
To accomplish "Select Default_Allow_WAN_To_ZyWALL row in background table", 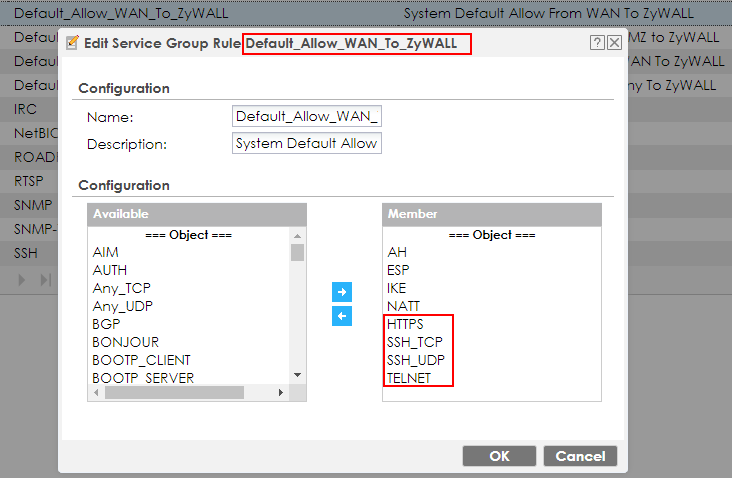I will click(x=366, y=13).
